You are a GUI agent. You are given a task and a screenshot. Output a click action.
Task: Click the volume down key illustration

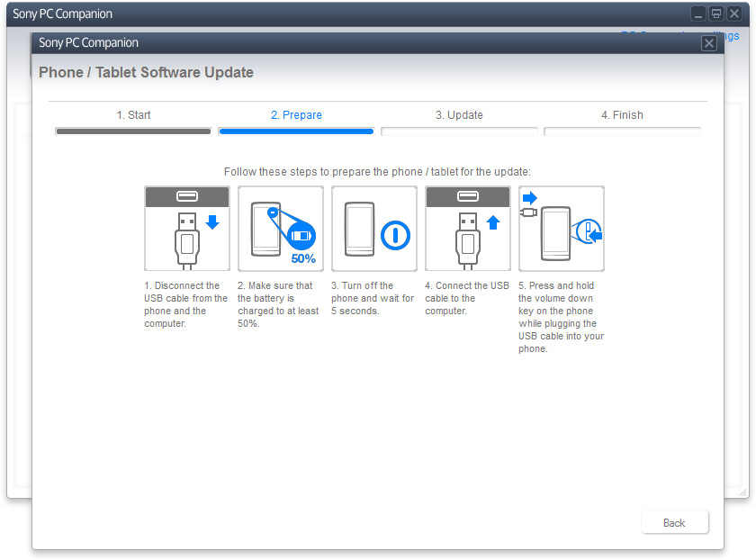click(x=562, y=229)
